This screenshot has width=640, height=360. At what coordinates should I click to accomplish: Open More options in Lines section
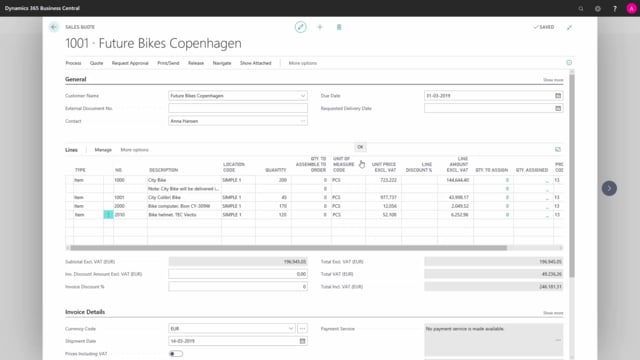[x=134, y=150]
